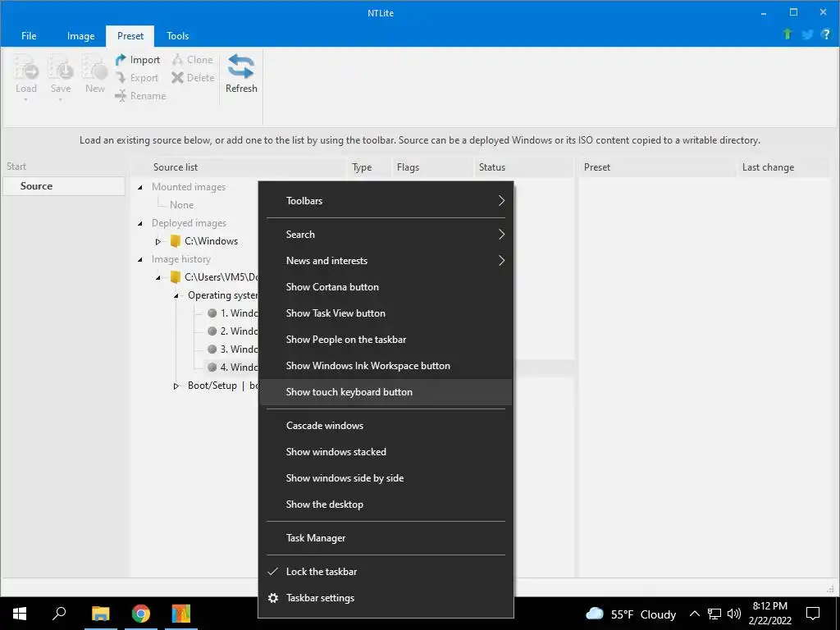Open the Twitter bird icon
Screen dimensions: 840x630
click(x=807, y=34)
